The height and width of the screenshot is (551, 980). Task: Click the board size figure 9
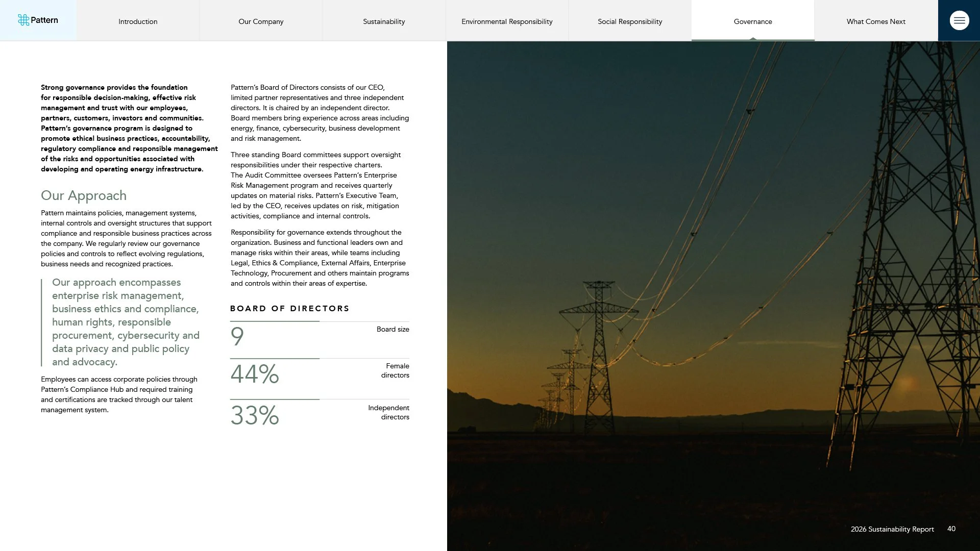tap(237, 336)
